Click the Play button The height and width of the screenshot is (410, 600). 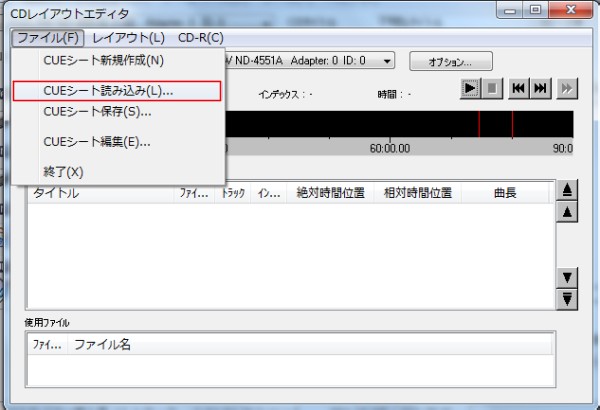pos(470,89)
